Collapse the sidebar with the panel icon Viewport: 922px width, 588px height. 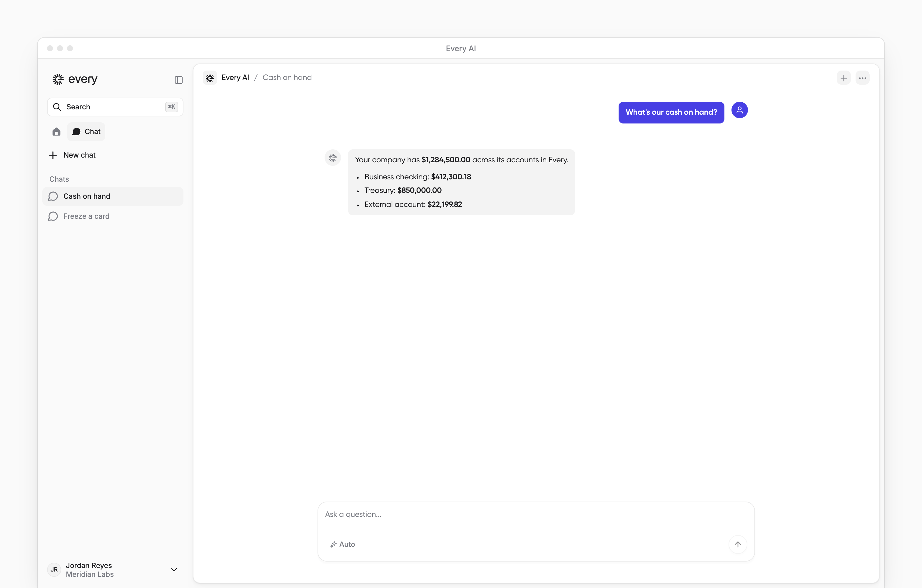click(178, 80)
